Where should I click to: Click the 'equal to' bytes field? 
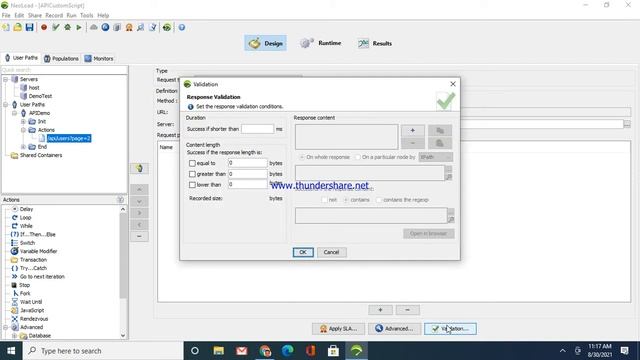coord(248,163)
